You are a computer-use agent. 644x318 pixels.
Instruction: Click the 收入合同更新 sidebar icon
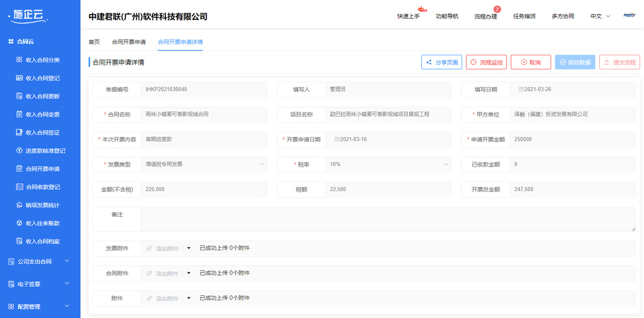(19, 96)
